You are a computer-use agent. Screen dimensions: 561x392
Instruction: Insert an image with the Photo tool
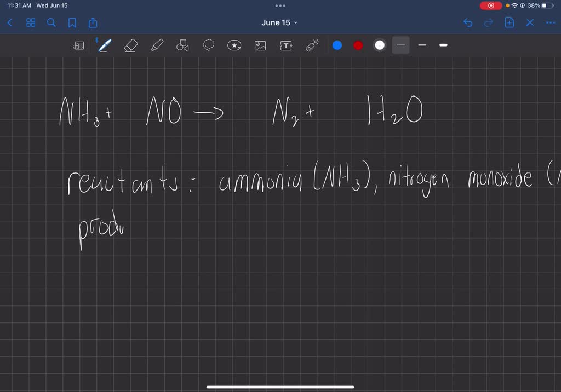tap(260, 45)
